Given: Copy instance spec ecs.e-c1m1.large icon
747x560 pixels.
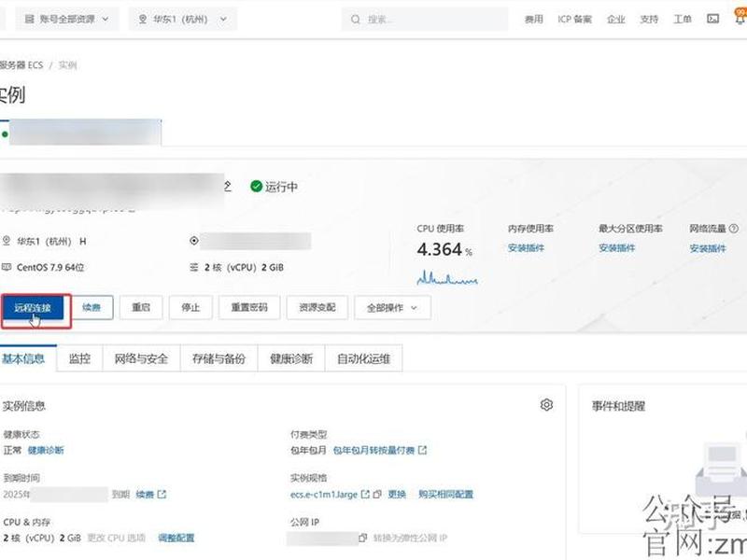Looking at the screenshot, I should coord(377,495).
